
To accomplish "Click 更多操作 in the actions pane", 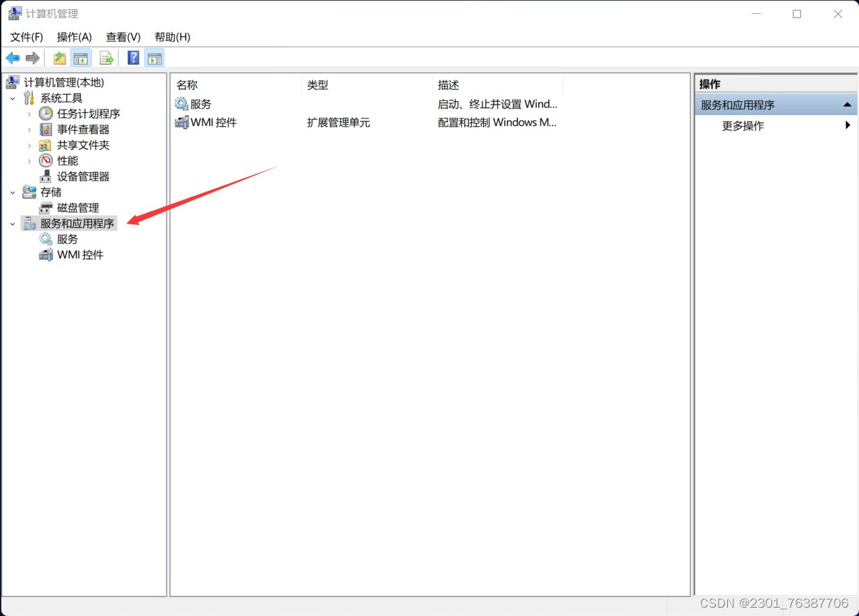I will (743, 126).
